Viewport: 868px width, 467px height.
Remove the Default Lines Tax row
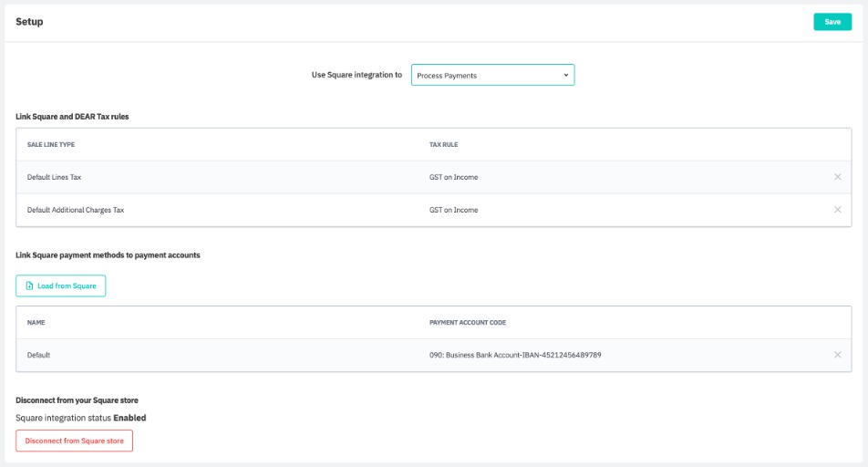[837, 177]
